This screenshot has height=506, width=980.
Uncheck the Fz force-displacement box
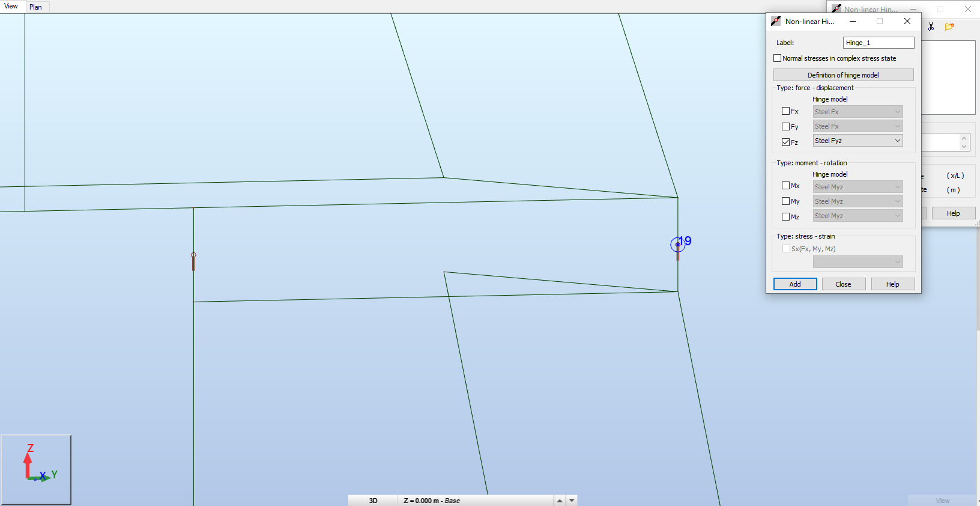pos(785,142)
